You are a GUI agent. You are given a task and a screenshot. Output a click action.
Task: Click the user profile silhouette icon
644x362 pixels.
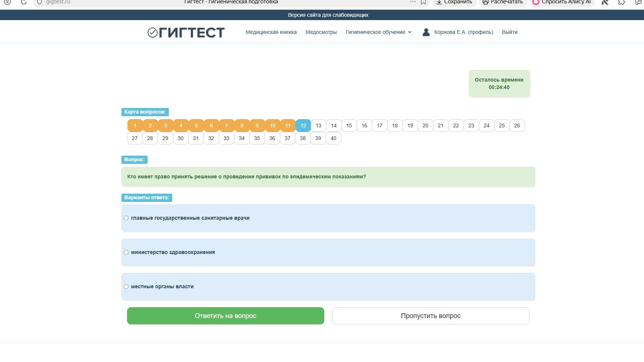pos(426,32)
